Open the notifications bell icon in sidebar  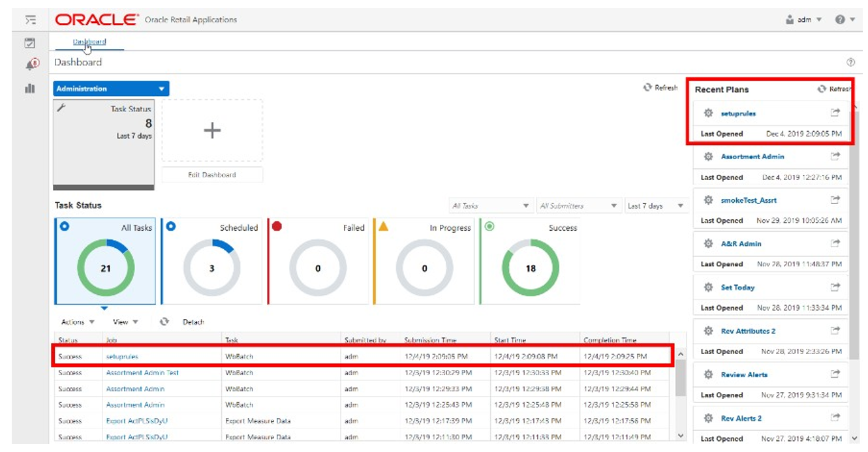[30, 64]
